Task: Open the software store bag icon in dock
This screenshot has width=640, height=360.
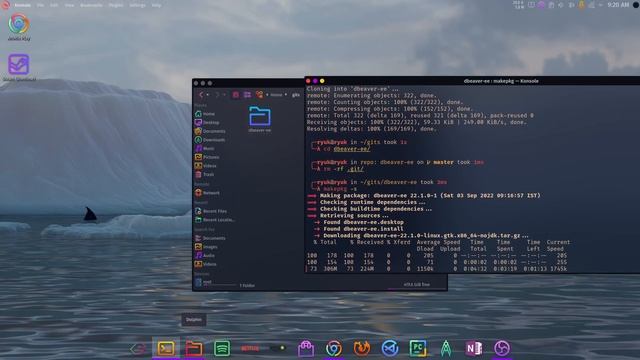Action: (306, 348)
